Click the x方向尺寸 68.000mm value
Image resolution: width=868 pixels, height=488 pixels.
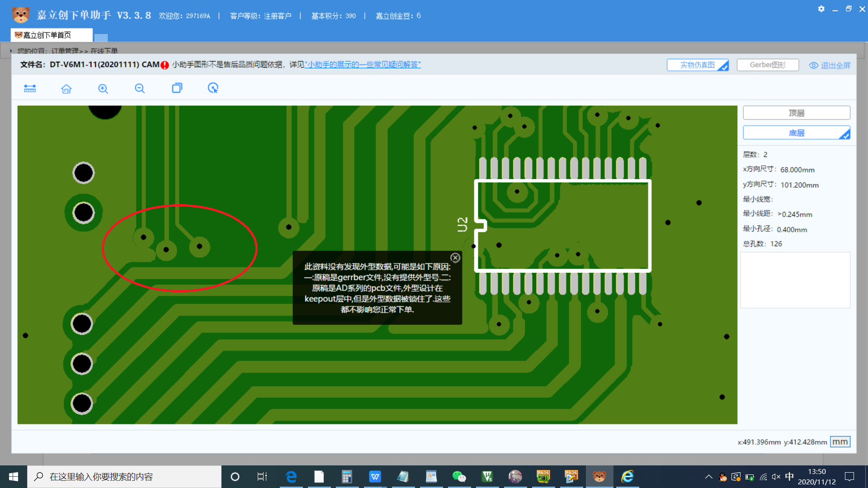(797, 170)
